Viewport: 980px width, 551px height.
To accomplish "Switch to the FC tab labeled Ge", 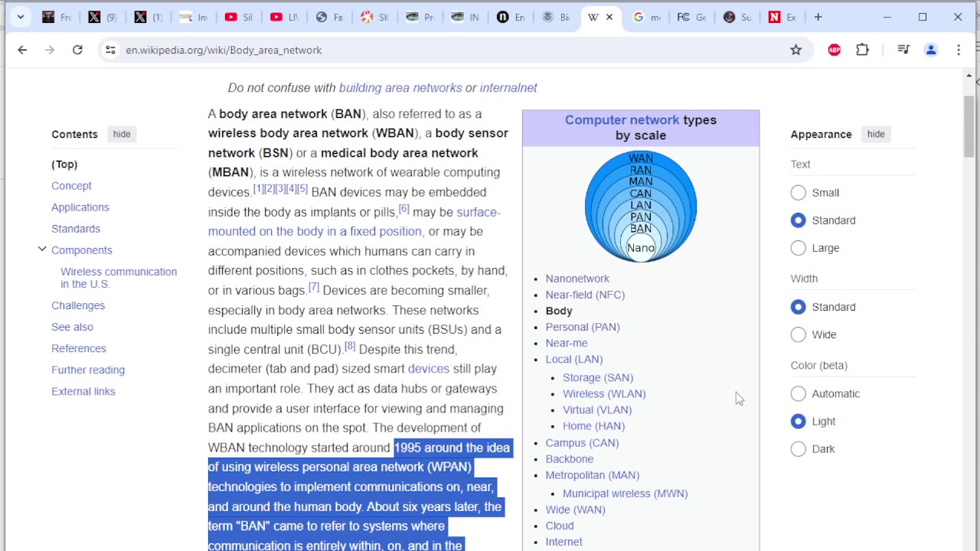I will pos(691,17).
